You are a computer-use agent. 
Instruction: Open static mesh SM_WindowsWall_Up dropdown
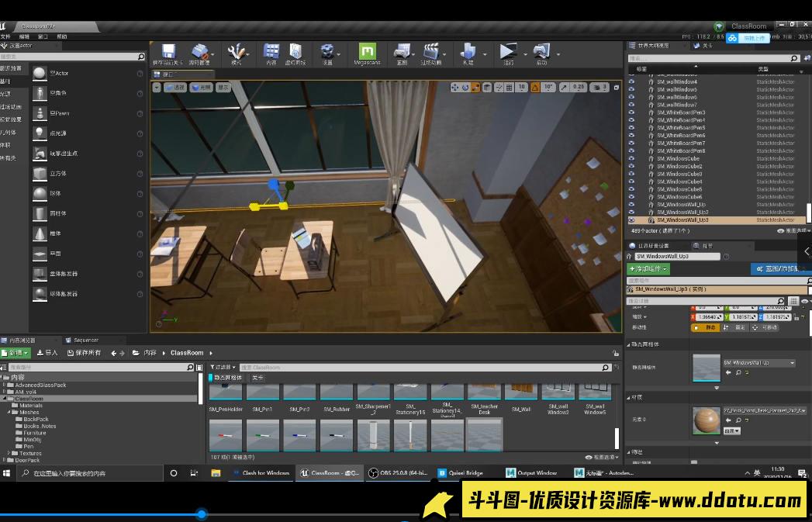[x=759, y=363]
